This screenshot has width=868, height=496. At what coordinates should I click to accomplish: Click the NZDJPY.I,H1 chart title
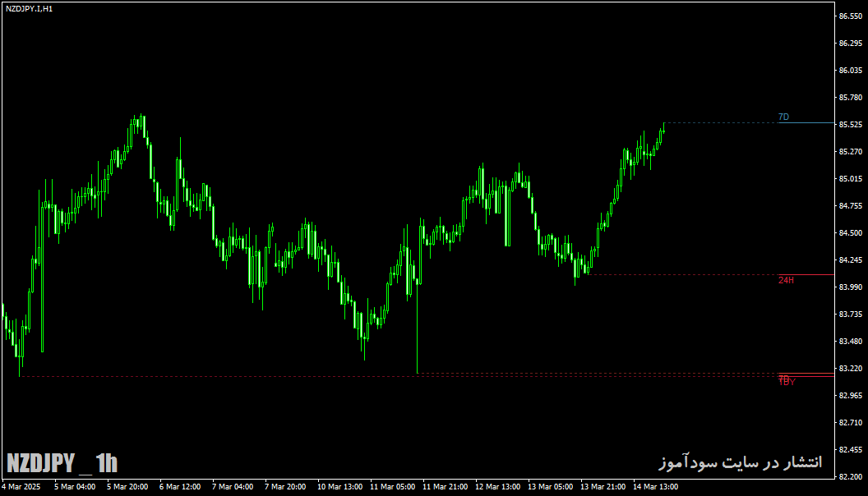30,9
